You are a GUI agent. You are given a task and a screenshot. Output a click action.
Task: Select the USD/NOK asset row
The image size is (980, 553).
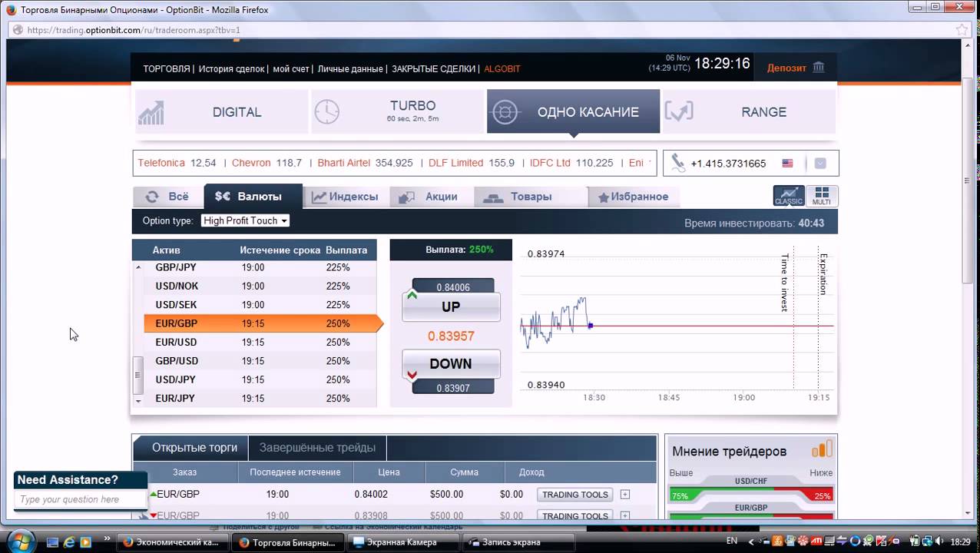(x=260, y=286)
